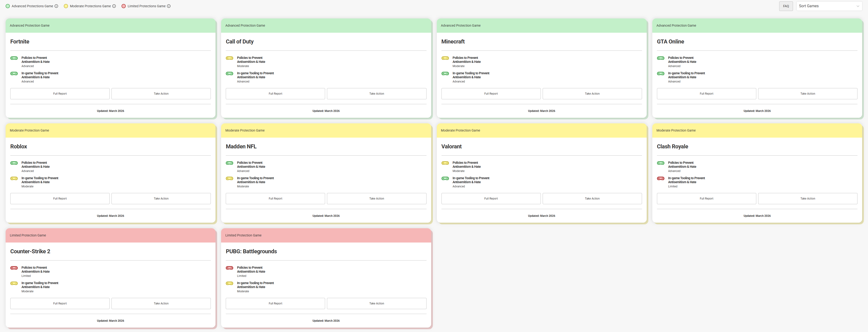The width and height of the screenshot is (868, 332).
Task: Click Valorant's green in-game tooling controller icon
Action: [445, 178]
